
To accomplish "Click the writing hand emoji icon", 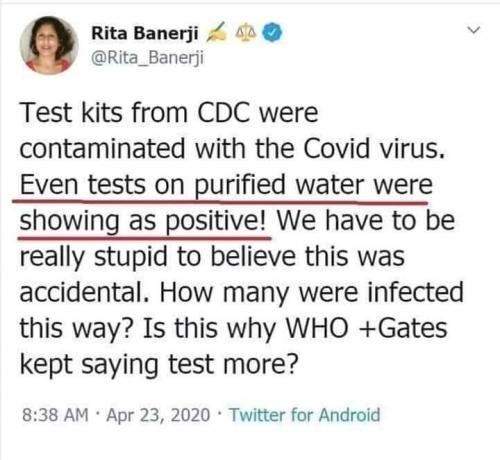I will [217, 33].
